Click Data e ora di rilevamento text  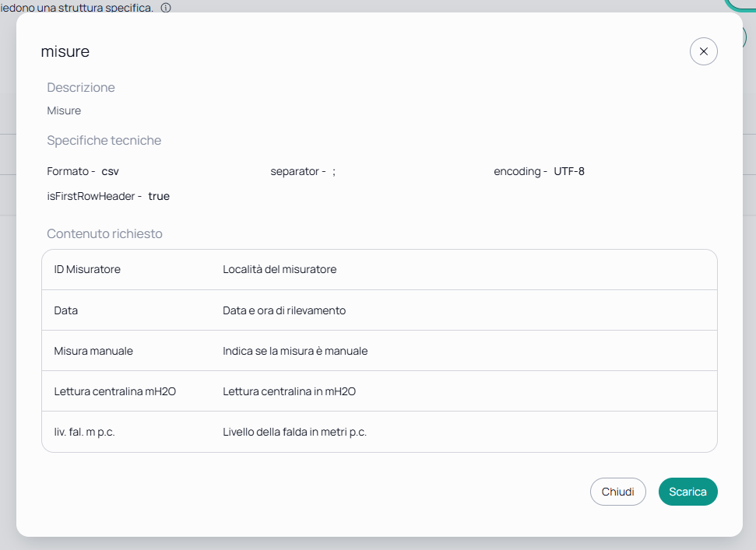coord(284,310)
